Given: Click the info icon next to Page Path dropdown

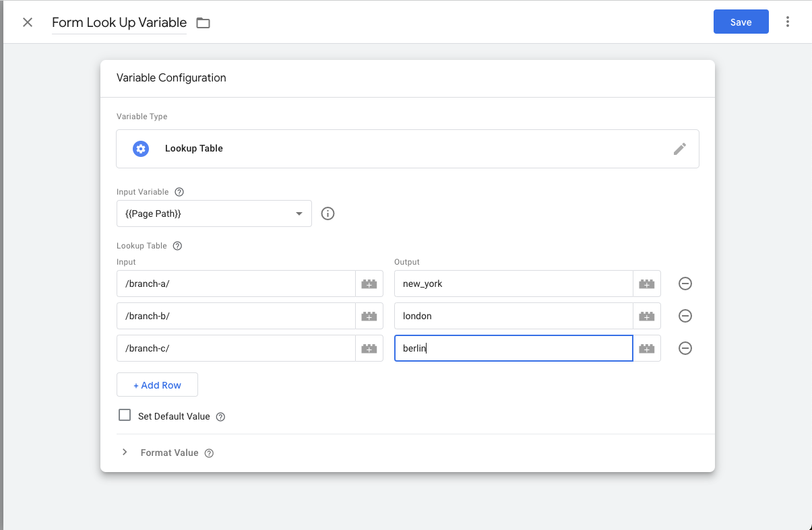Looking at the screenshot, I should tap(328, 213).
